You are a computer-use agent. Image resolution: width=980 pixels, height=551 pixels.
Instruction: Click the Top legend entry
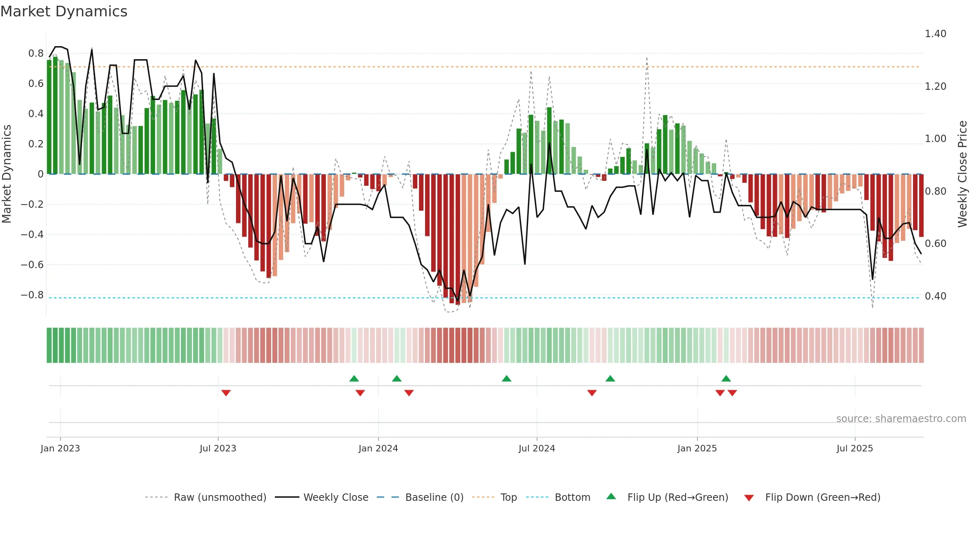click(494, 497)
